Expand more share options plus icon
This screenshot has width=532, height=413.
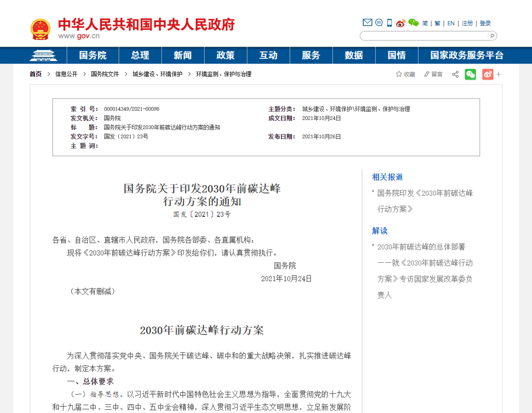click(499, 74)
